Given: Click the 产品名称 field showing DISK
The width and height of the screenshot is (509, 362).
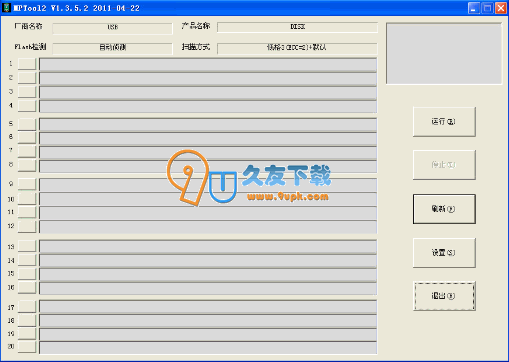Looking at the screenshot, I should 297,27.
